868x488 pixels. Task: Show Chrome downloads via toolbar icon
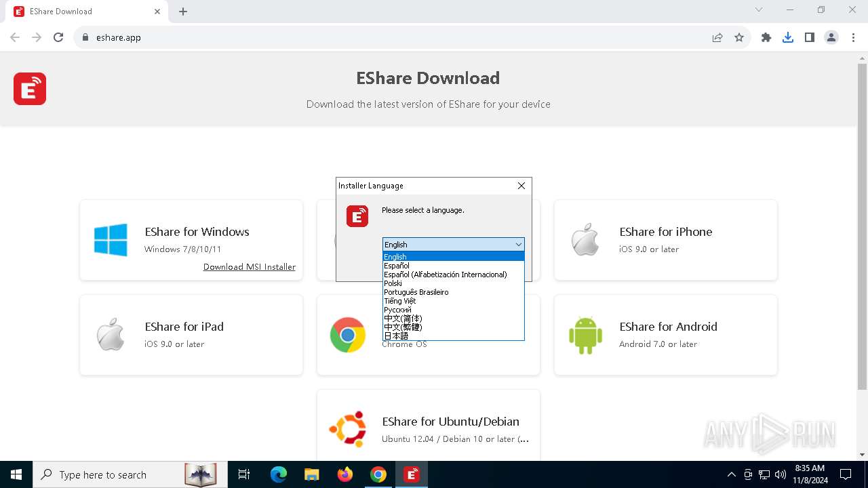[x=788, y=37]
